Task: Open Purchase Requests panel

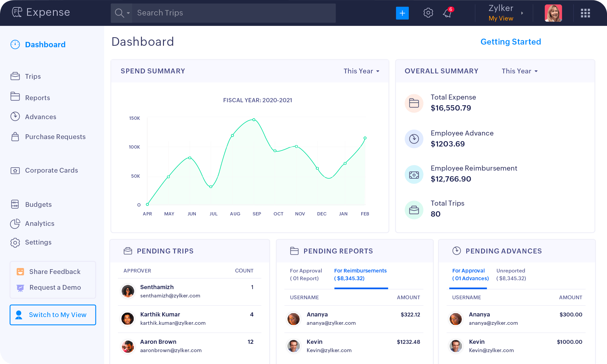Action: coord(56,137)
